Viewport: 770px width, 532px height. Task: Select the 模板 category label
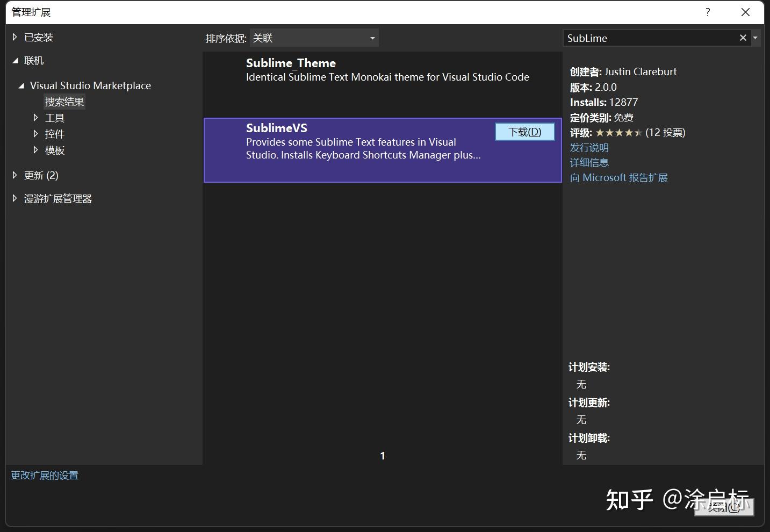55,150
